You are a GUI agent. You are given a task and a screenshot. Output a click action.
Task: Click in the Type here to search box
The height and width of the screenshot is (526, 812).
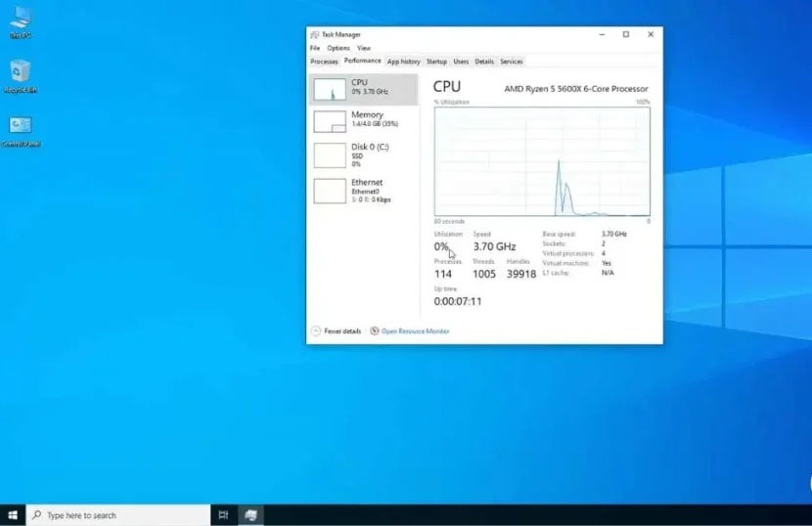coord(118,515)
